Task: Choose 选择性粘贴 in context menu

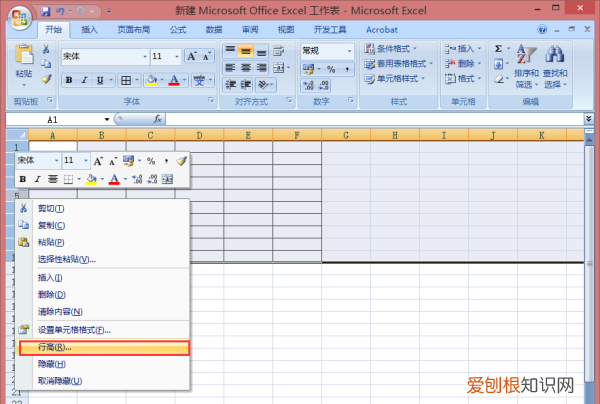Action: [x=104, y=260]
